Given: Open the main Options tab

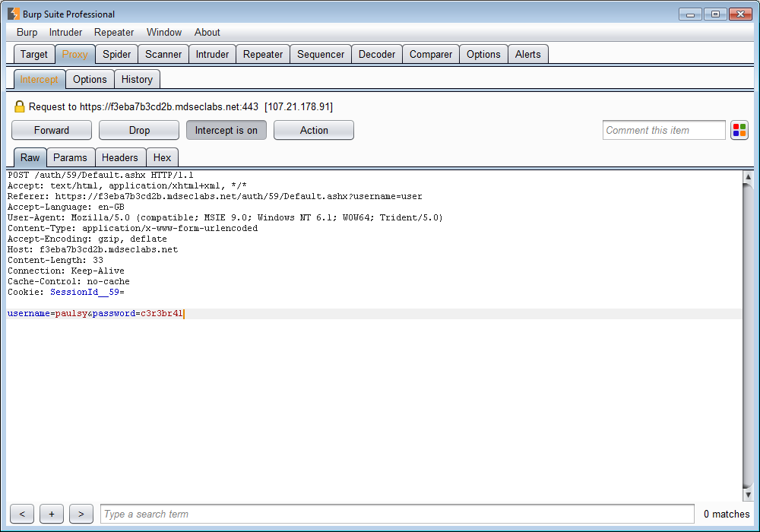Looking at the screenshot, I should 483,54.
